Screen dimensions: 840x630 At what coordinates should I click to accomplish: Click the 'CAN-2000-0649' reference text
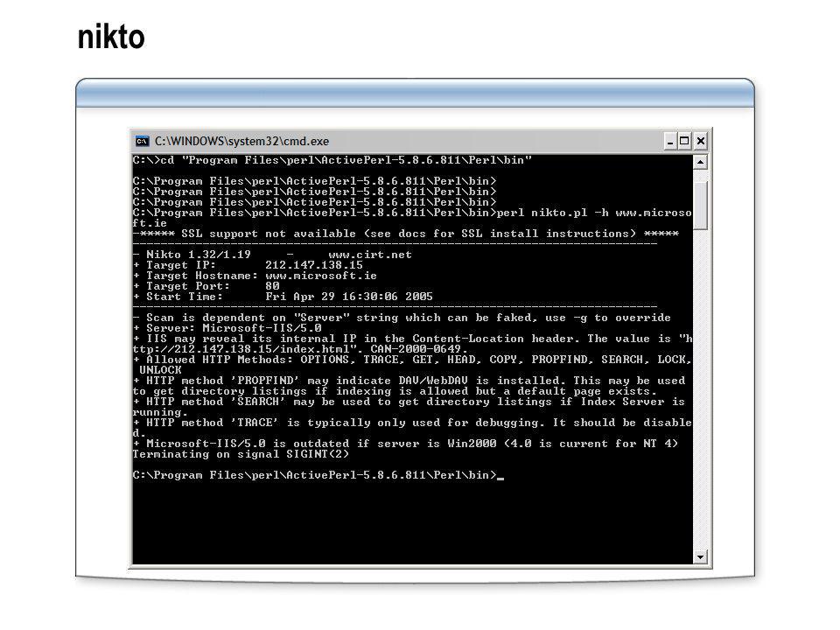(x=416, y=349)
